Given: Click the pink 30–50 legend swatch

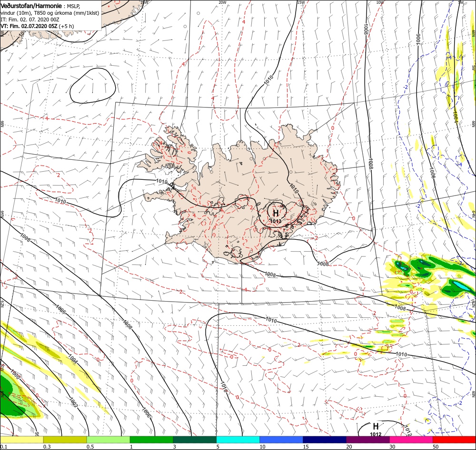Looking at the screenshot, I should (411, 440).
